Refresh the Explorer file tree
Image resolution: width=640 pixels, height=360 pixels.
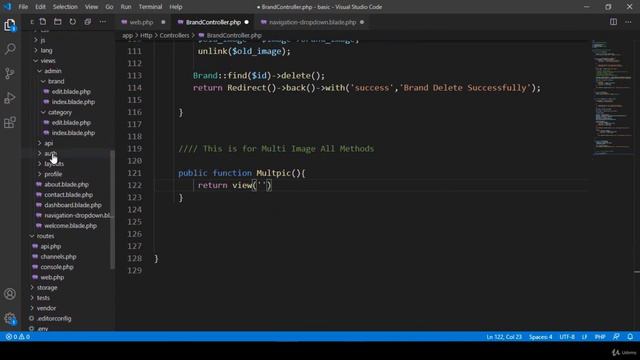(73, 22)
